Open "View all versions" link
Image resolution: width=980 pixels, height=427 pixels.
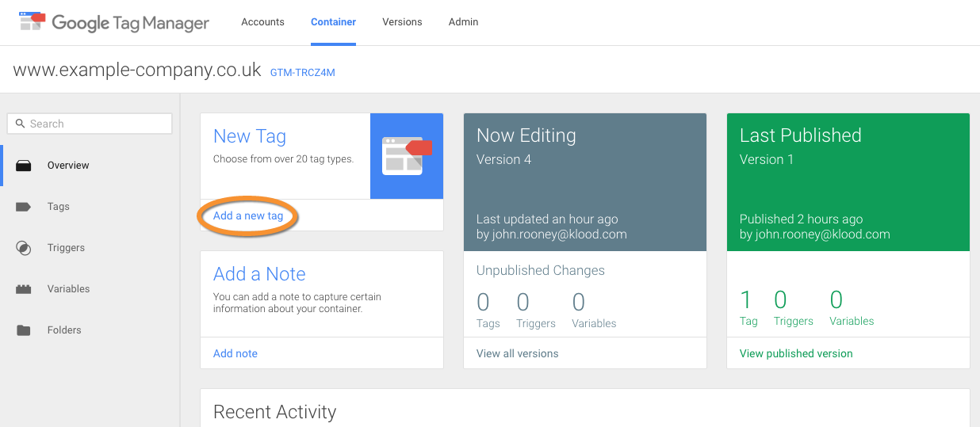pyautogui.click(x=517, y=353)
